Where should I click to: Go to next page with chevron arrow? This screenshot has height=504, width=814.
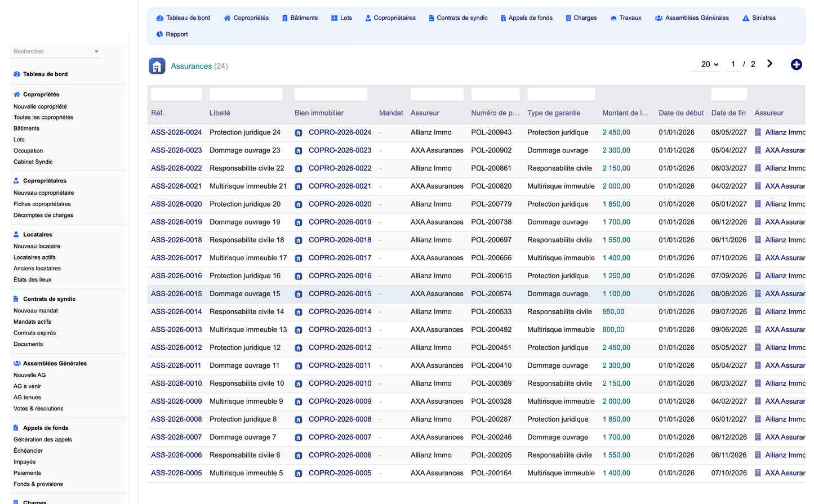pos(769,64)
